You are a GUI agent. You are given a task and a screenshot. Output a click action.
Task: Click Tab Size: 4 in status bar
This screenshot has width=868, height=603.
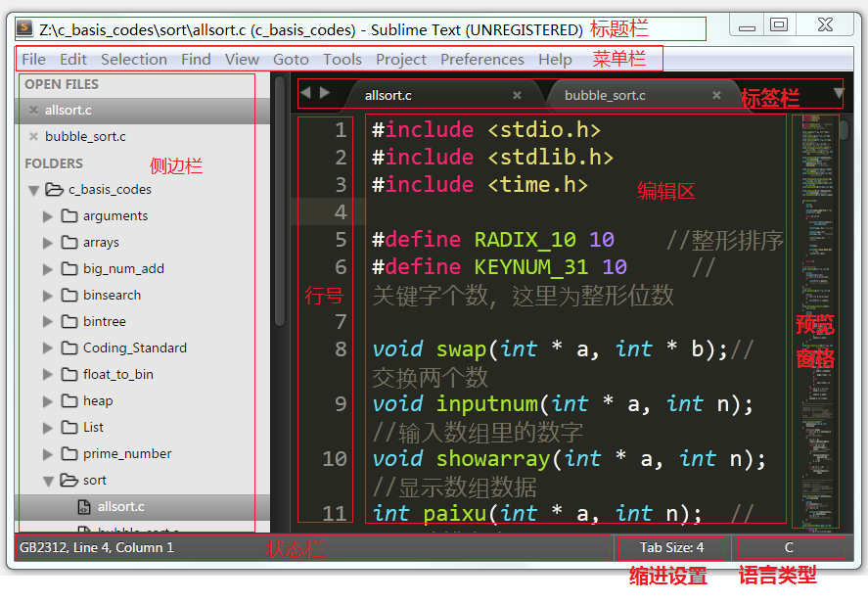coord(671,548)
